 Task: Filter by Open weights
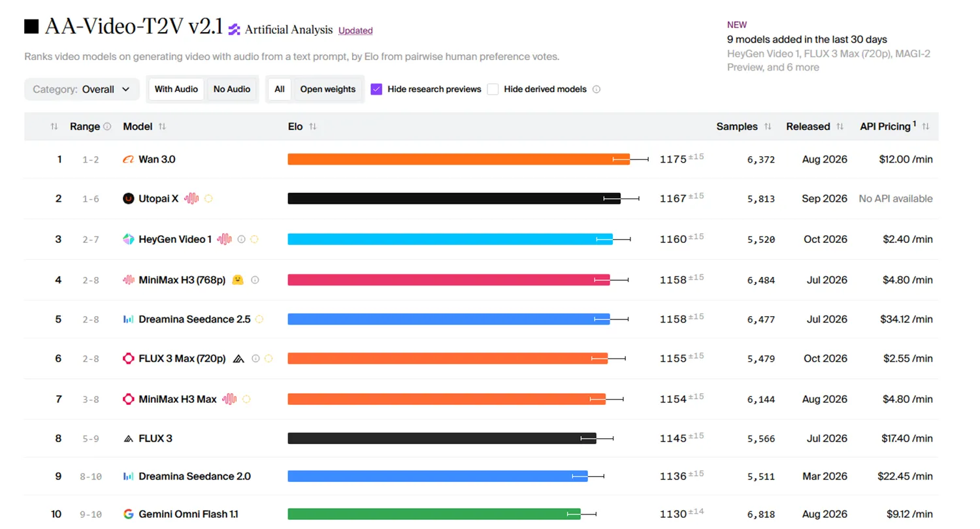pos(328,89)
